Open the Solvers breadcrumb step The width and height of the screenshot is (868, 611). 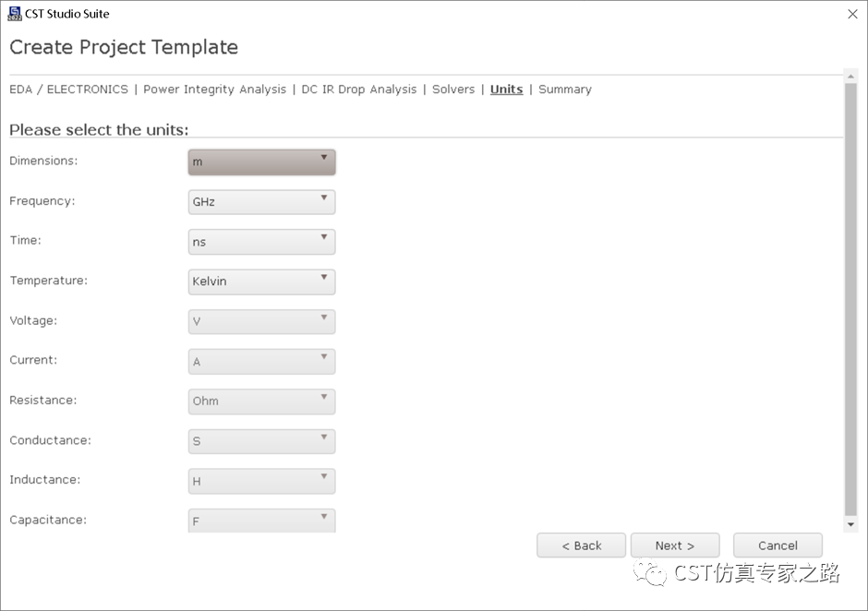click(453, 90)
